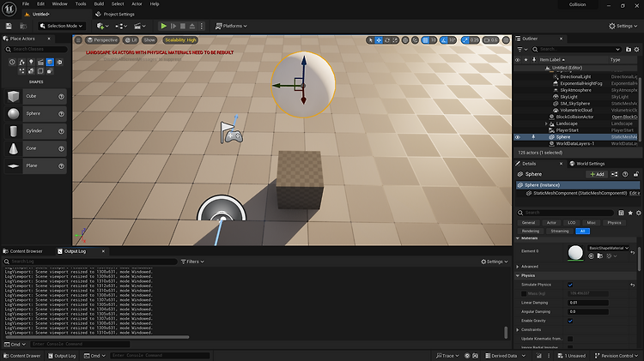Viewport: 644px width, 361px height.
Task: Click the Scalability: High button
Action: point(180,39)
